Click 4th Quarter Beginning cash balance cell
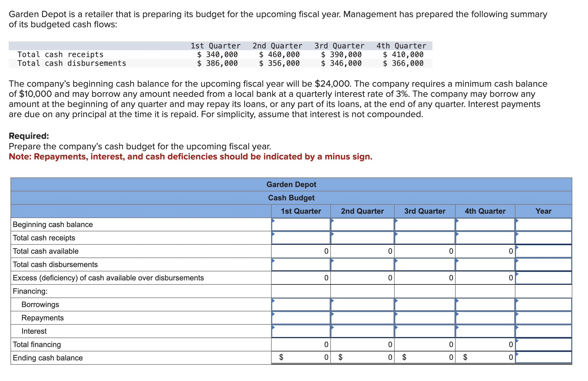 485,224
